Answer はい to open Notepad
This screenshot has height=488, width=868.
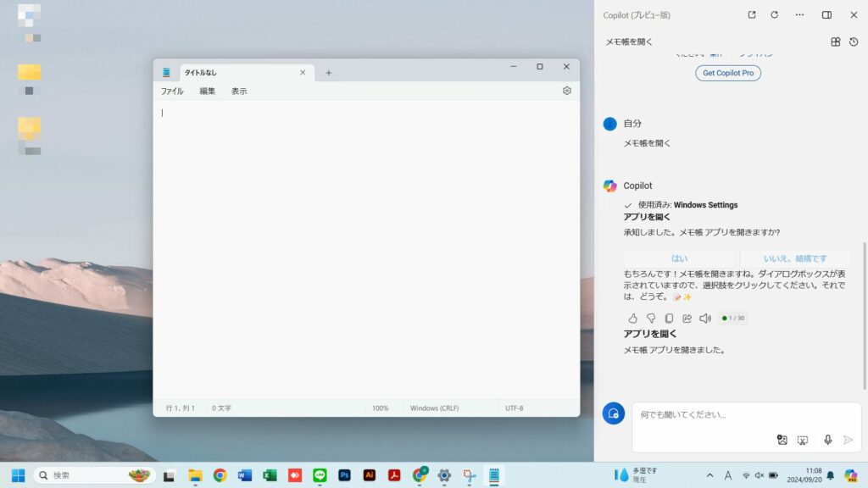pos(680,258)
